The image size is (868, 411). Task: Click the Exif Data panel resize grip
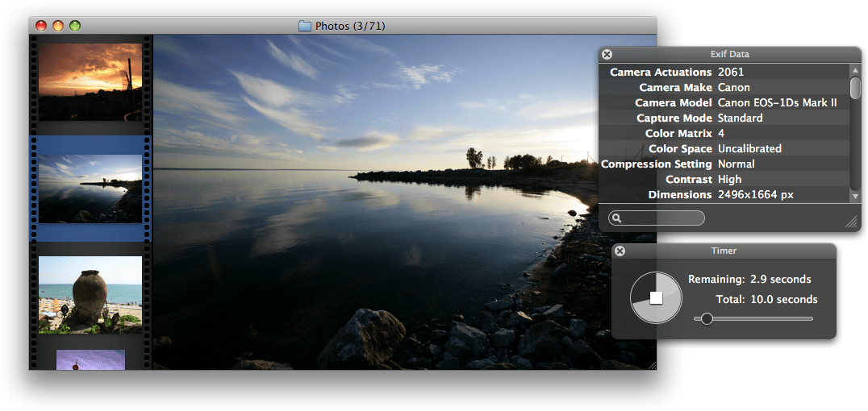(852, 222)
